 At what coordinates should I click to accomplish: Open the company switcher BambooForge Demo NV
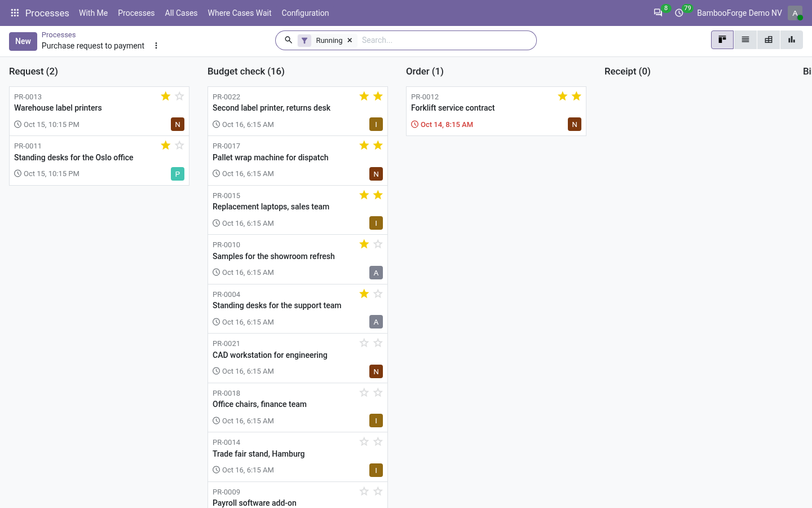pos(739,12)
